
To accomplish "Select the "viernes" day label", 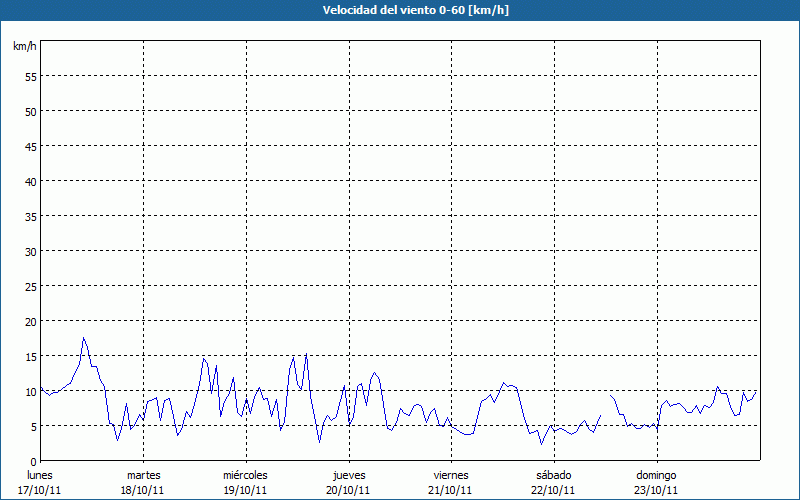I will coord(451,475).
